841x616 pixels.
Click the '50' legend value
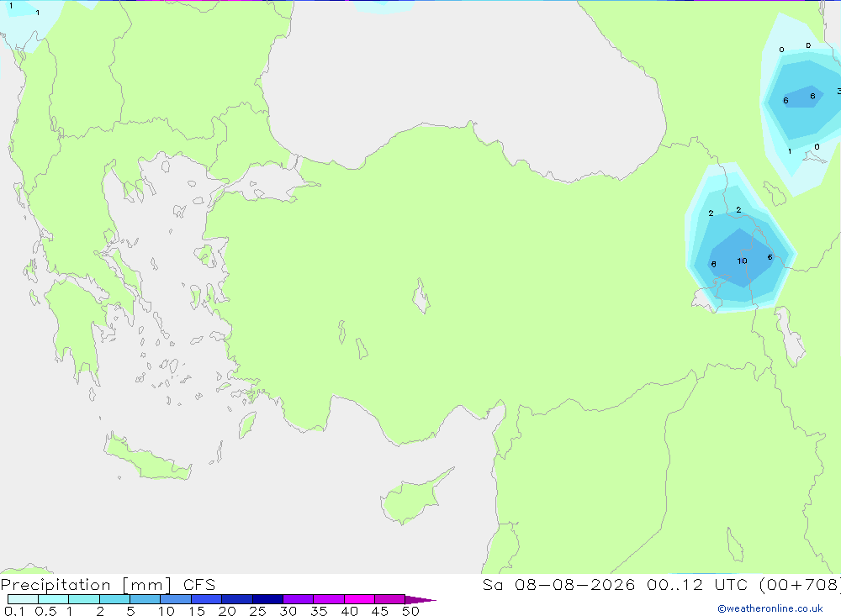pyautogui.click(x=410, y=611)
